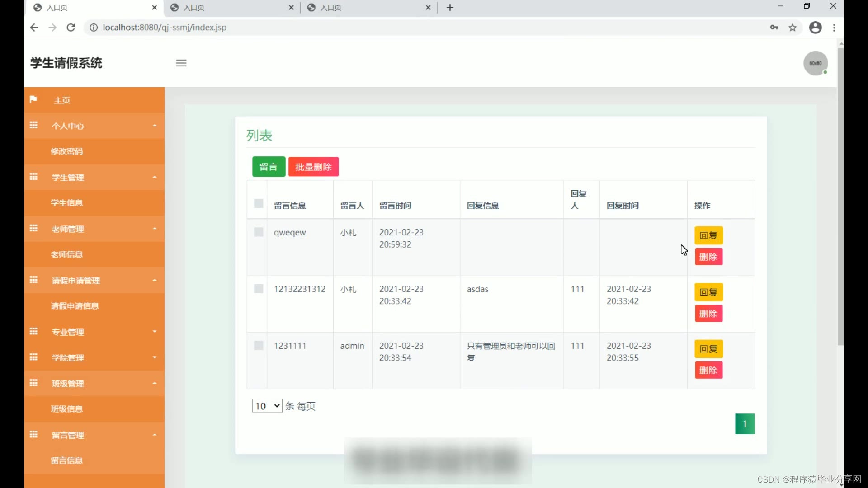Toggle the select-all header checkbox
The width and height of the screenshot is (868, 488).
coord(259,203)
